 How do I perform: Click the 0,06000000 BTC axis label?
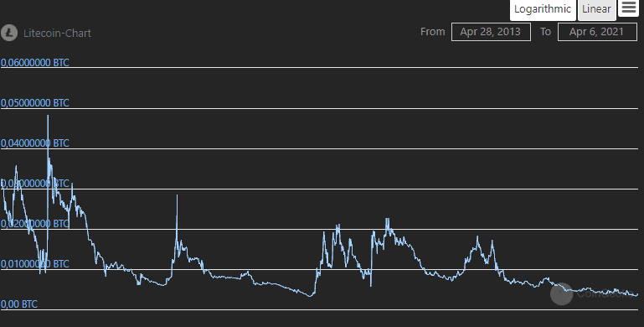pyautogui.click(x=35, y=63)
